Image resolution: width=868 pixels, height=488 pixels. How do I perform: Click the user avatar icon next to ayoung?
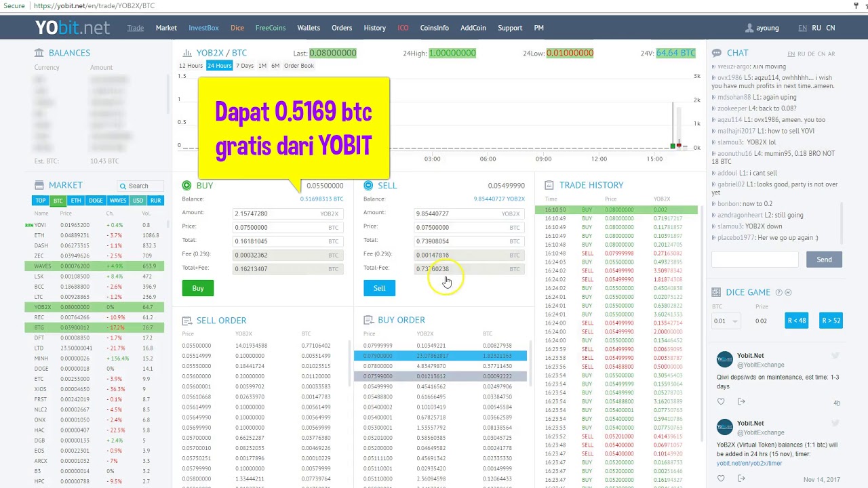pyautogui.click(x=749, y=28)
